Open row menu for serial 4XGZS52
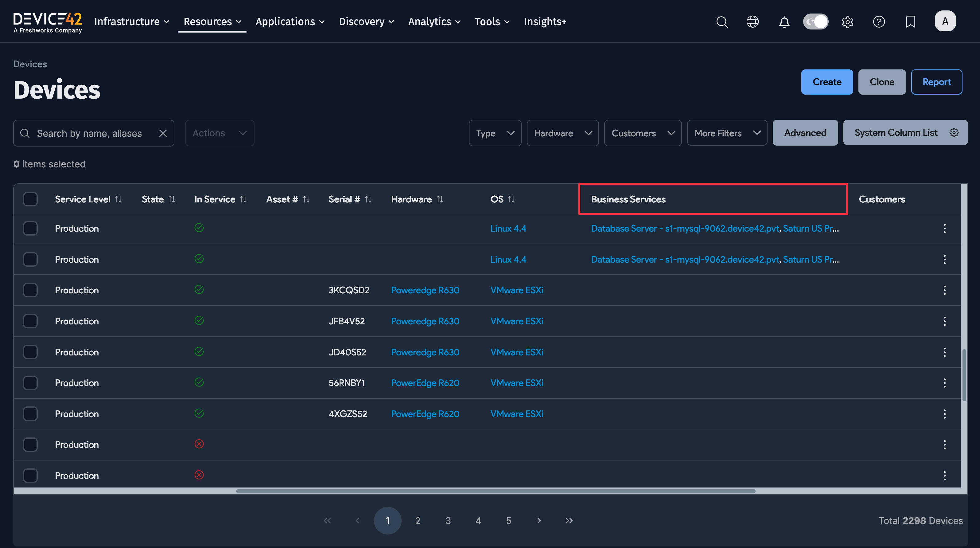This screenshot has width=980, height=548. (x=945, y=414)
